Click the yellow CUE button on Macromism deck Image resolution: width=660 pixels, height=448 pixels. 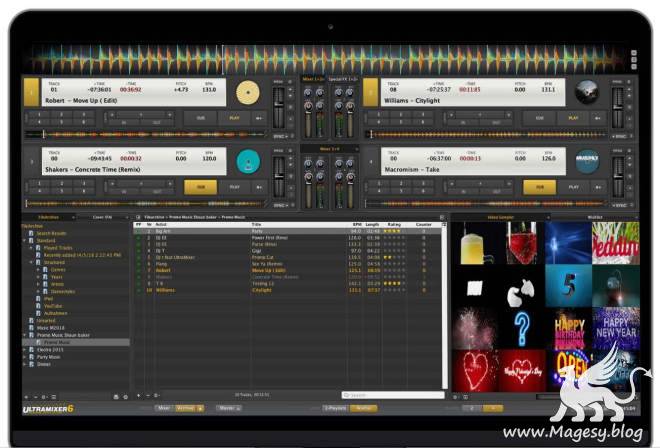coord(540,187)
